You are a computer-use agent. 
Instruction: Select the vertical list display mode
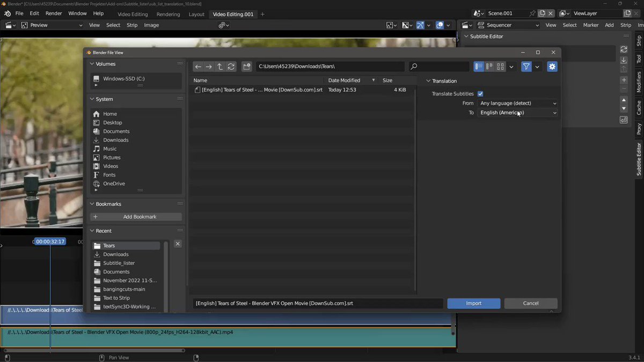click(478, 67)
